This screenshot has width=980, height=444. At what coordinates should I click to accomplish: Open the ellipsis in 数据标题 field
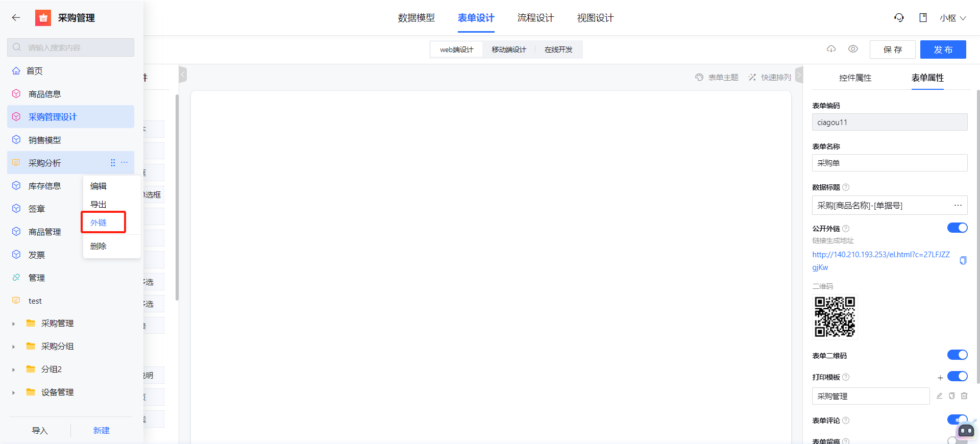pos(958,205)
